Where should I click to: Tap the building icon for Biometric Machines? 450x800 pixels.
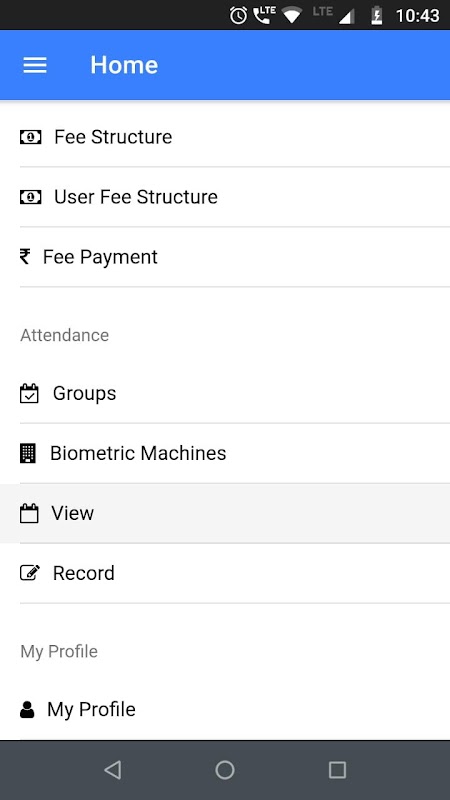pos(28,453)
